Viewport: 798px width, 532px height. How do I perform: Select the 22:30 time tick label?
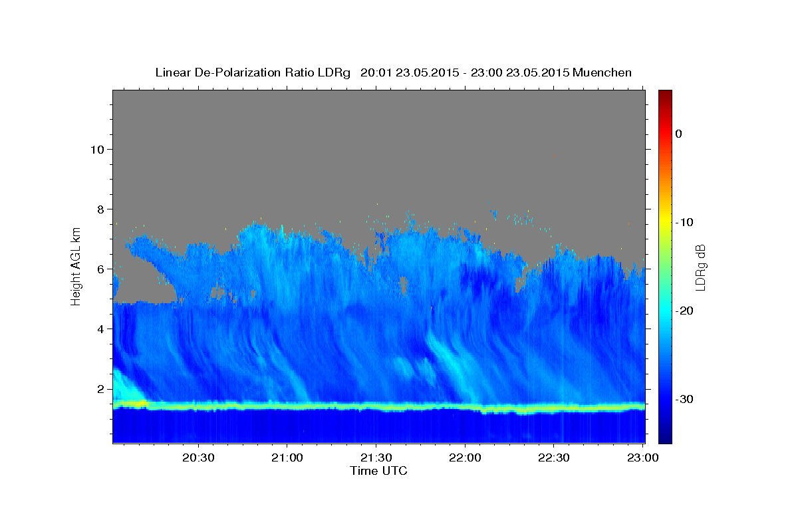click(553, 458)
